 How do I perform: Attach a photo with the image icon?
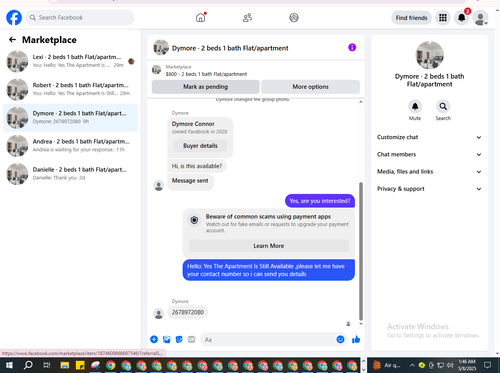[x=167, y=339]
